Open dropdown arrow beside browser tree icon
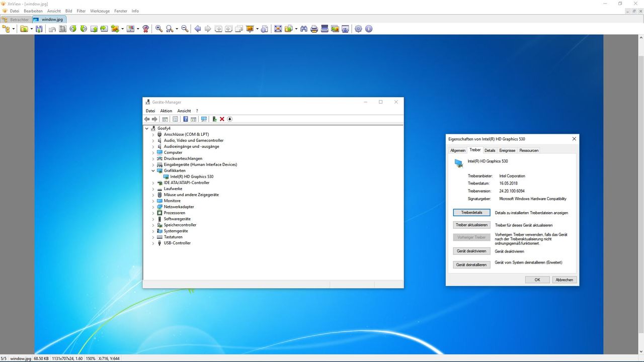The width and height of the screenshot is (644, 362). click(14, 29)
